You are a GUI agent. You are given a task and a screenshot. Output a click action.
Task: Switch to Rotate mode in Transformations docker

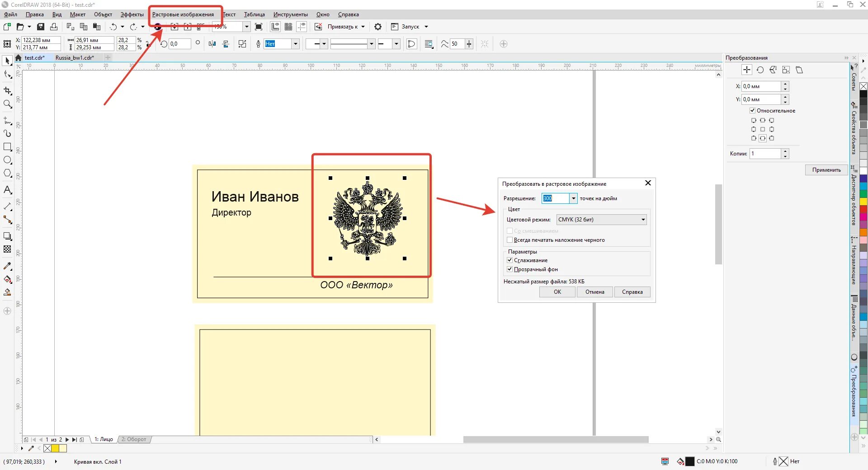[760, 70]
